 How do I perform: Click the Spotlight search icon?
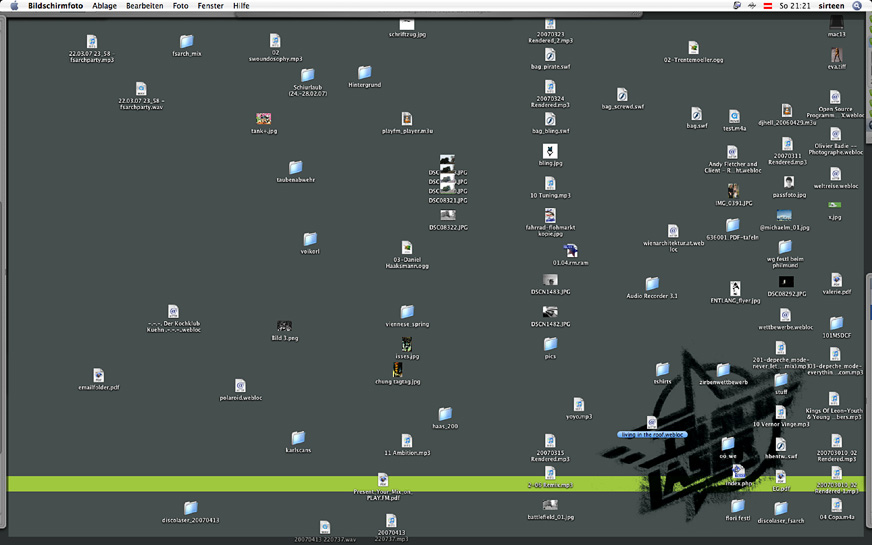tap(857, 6)
